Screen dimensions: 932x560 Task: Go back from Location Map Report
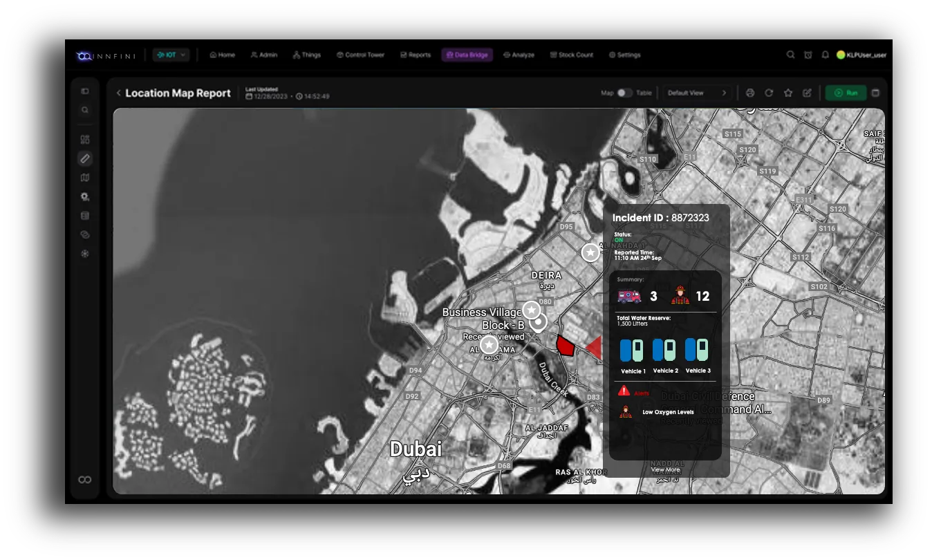tap(119, 93)
